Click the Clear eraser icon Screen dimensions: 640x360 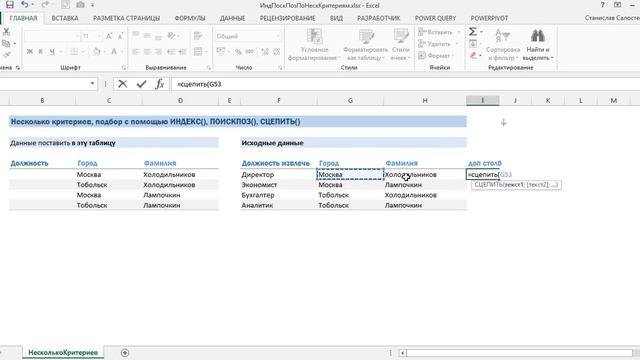(473, 55)
